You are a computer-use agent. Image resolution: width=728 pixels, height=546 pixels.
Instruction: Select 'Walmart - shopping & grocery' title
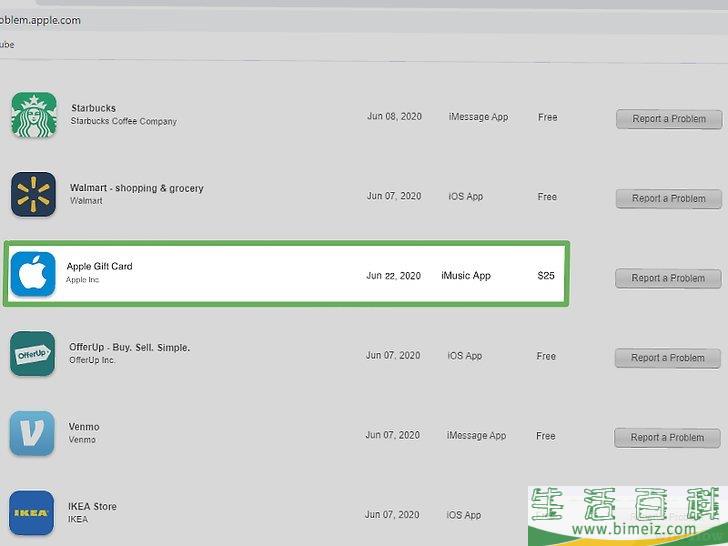(137, 188)
